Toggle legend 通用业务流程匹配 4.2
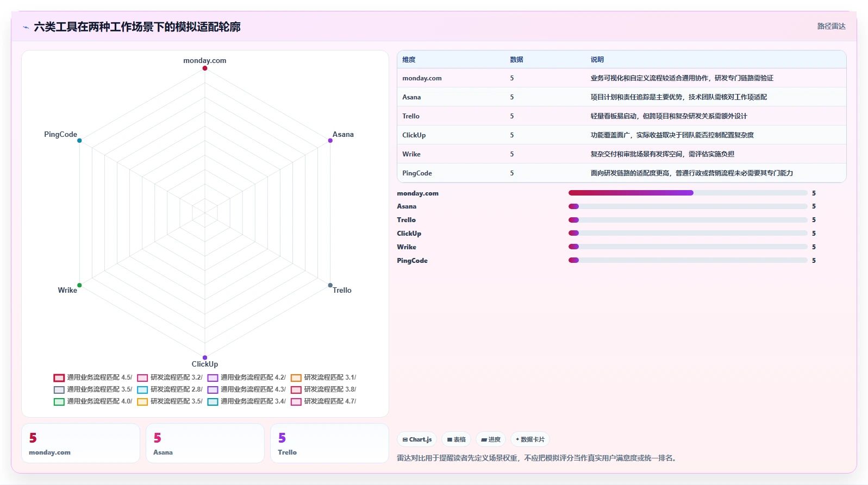Screen dimensions: 868x485 coord(247,377)
